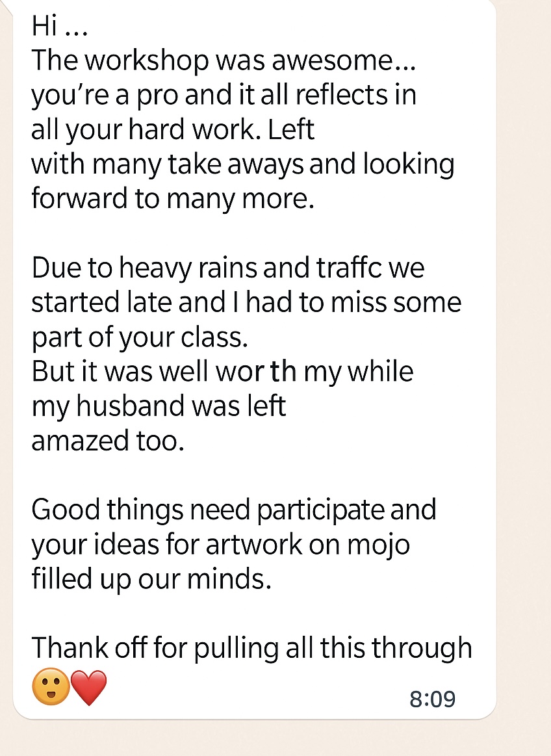Tap the red heart emoji
Viewport: 551px width, 756px height.
88,689
